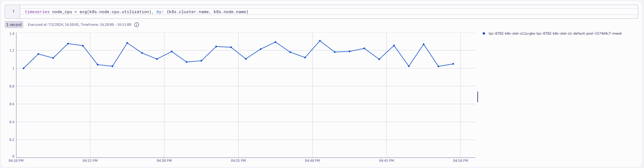Click the 'timeseries' keyword in the query
This screenshot has width=644, height=168.
(x=37, y=12)
